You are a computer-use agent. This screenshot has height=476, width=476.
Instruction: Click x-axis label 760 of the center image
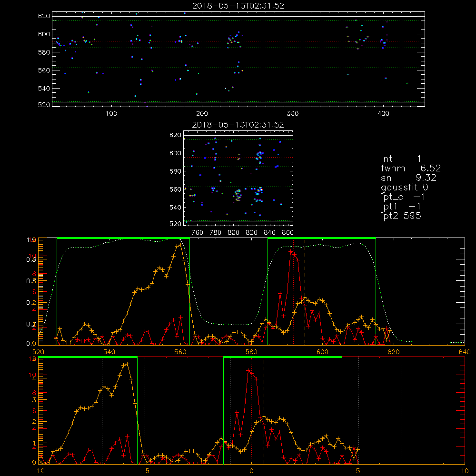tap(198, 233)
